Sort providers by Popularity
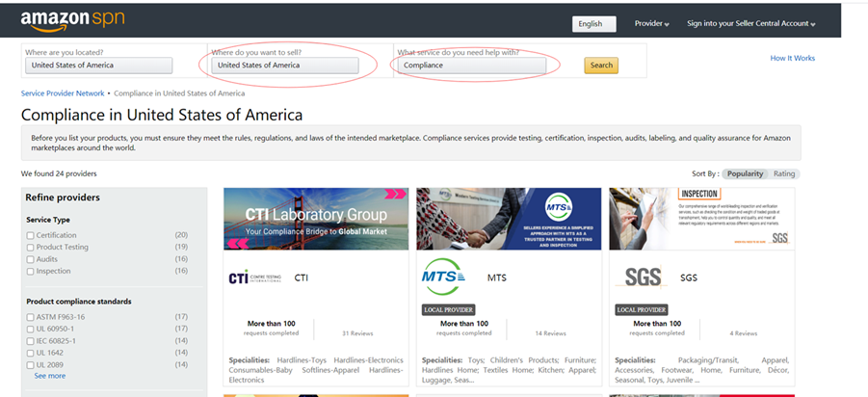 coord(745,173)
